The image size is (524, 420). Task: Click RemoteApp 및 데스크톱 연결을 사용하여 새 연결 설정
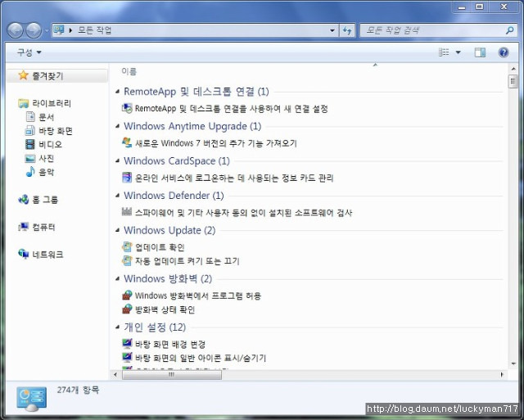coord(231,109)
